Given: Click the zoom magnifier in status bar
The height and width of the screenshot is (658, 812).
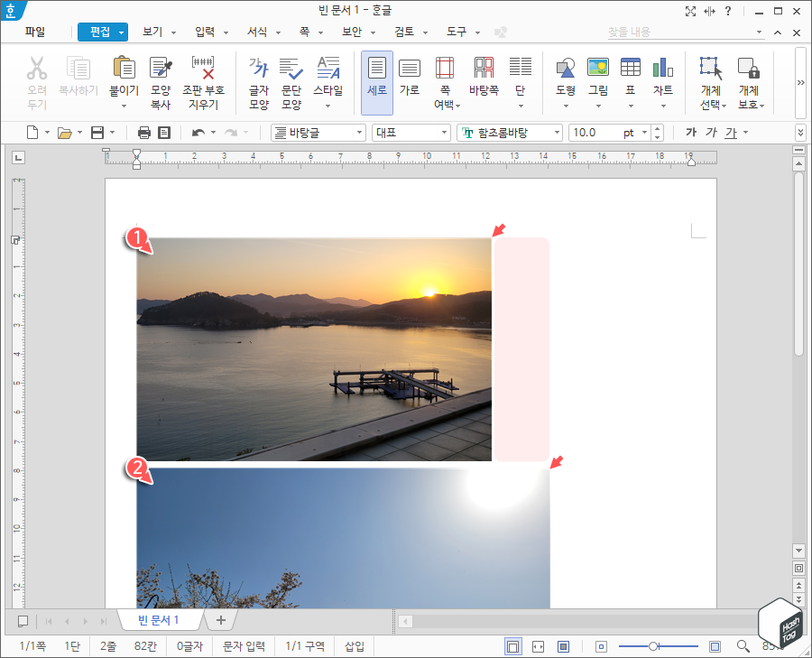Looking at the screenshot, I should click(x=743, y=646).
